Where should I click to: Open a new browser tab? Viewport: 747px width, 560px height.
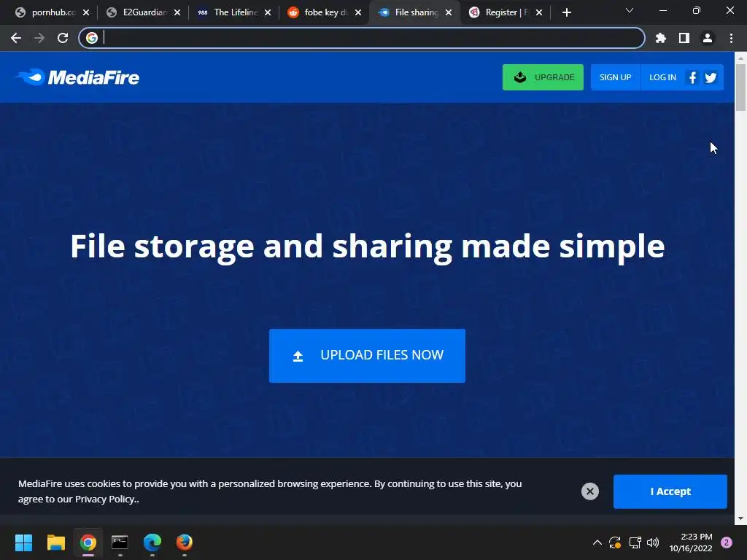[x=566, y=12]
